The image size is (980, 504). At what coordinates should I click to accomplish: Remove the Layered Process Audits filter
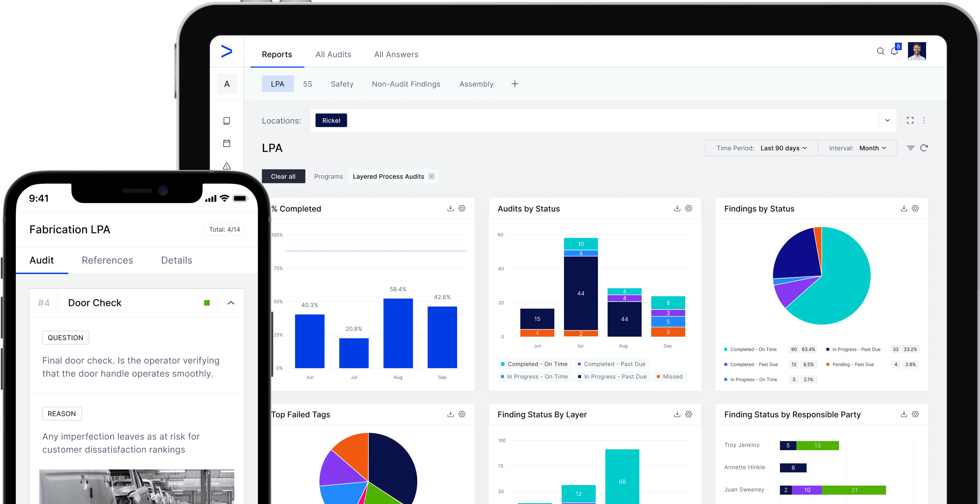(431, 176)
